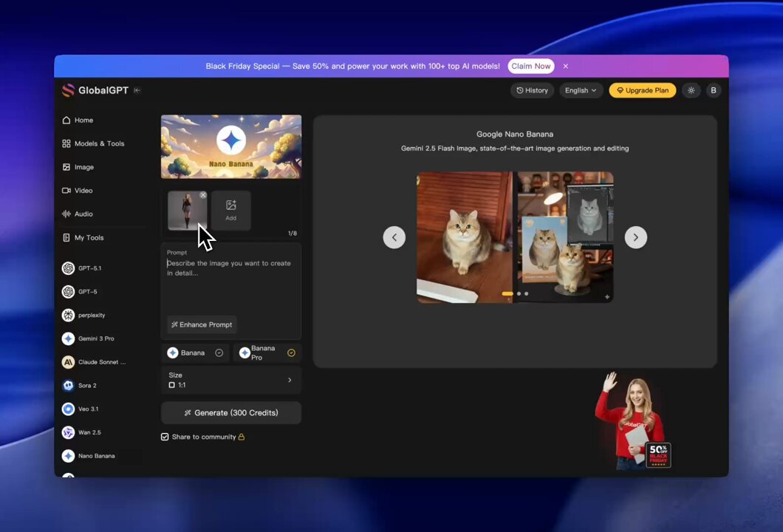Select the Banana Pro model option
Image resolution: width=783 pixels, height=532 pixels.
(267, 352)
